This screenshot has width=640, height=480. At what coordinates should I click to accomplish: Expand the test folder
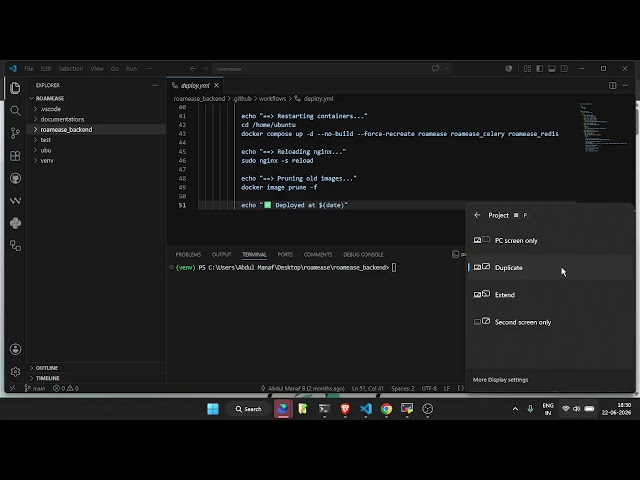point(96,140)
